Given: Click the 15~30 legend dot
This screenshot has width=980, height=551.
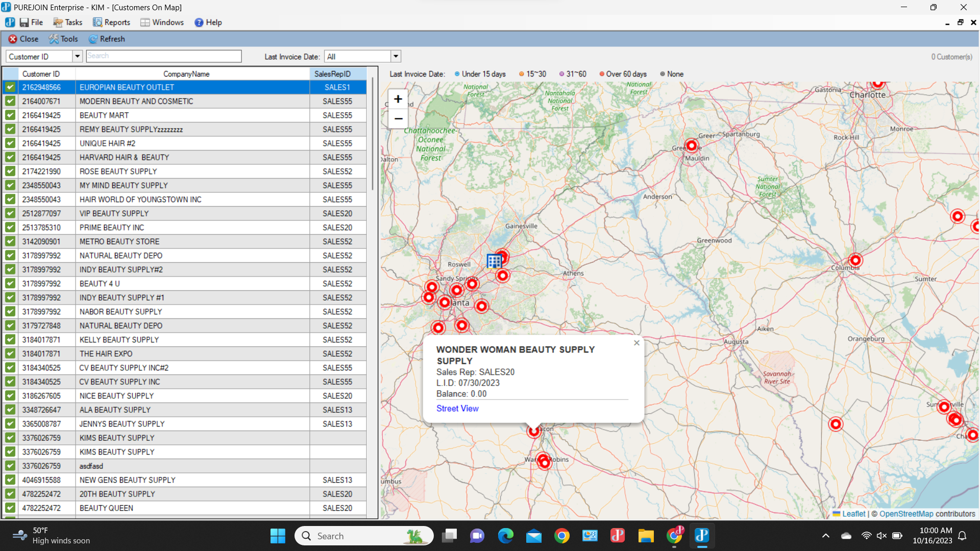Looking at the screenshot, I should [521, 74].
